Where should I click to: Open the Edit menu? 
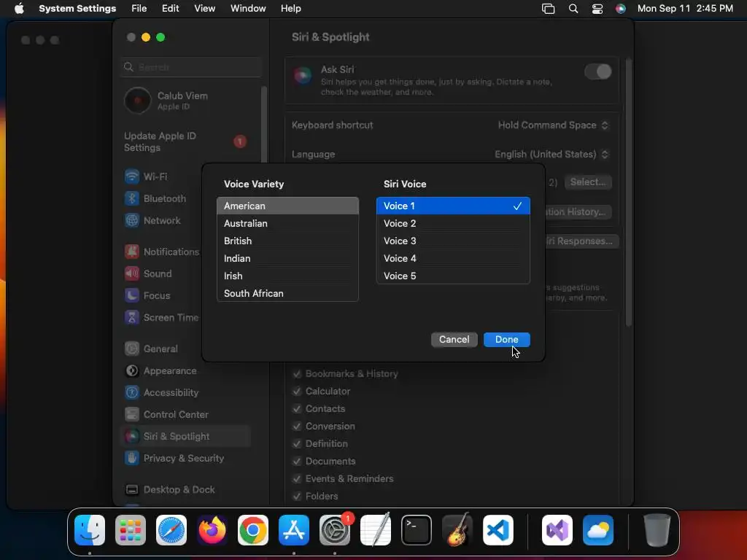tap(170, 9)
